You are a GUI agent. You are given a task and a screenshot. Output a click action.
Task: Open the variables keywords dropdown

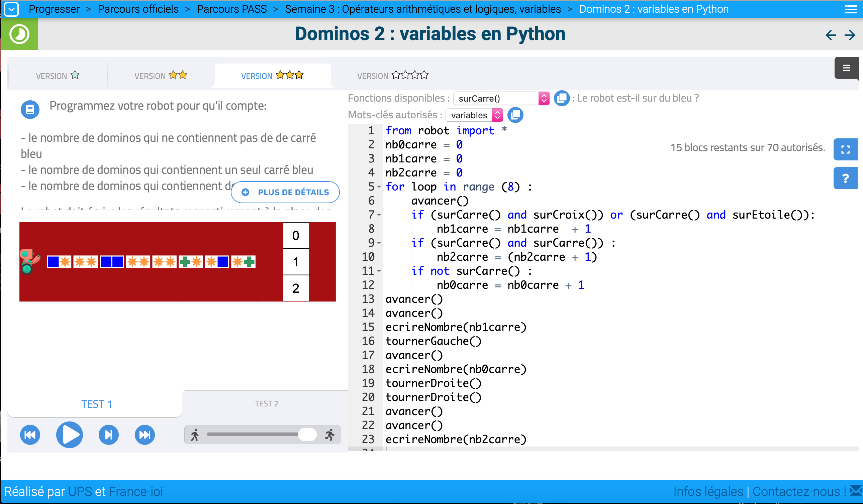point(474,115)
